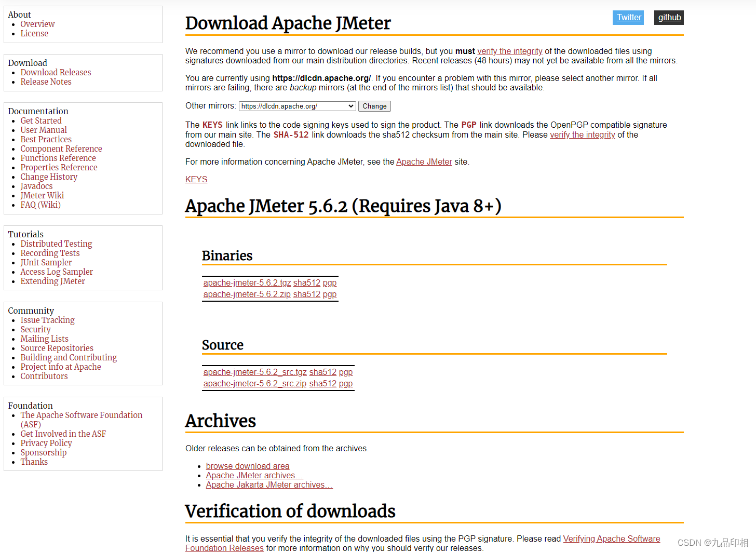Open the browse download area link
Screen dimensions: 756x552
248,466
